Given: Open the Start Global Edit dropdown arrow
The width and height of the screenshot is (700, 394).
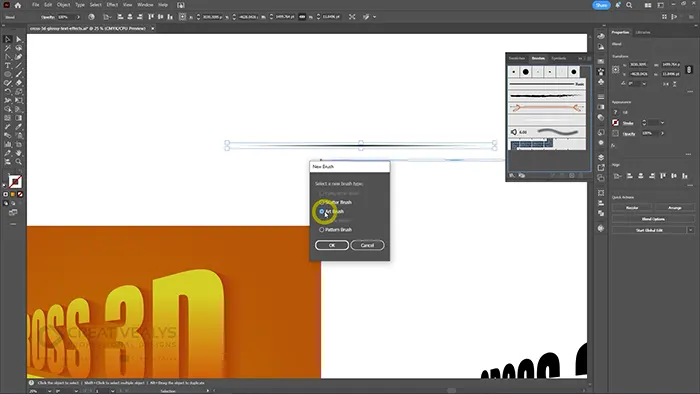Looking at the screenshot, I should 690,230.
